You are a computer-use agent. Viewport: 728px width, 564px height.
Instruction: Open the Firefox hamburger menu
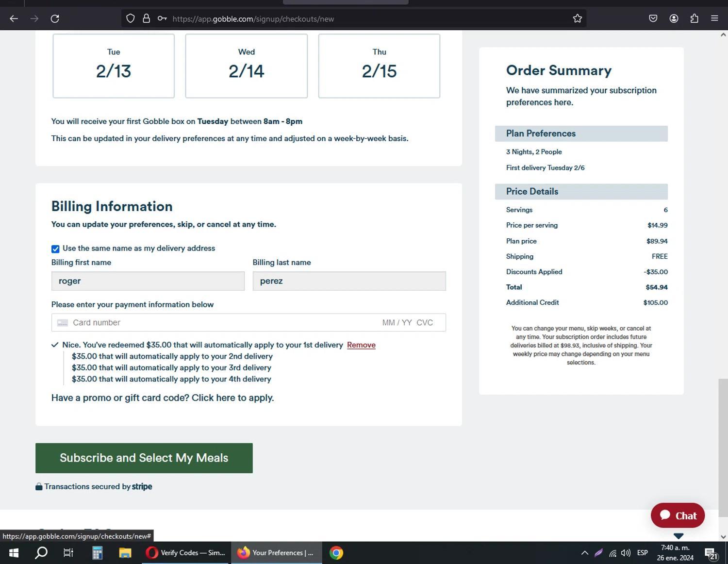[x=714, y=18]
